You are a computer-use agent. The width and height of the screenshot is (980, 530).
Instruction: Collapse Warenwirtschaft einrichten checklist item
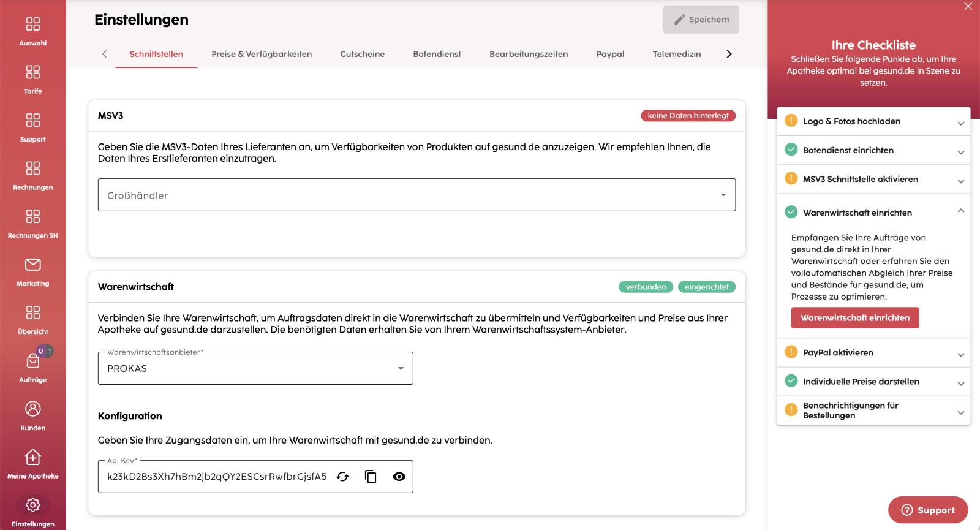pos(960,211)
